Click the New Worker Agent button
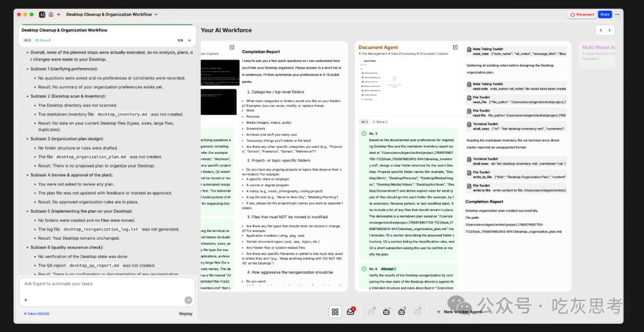The width and height of the screenshot is (644, 332). (459, 312)
